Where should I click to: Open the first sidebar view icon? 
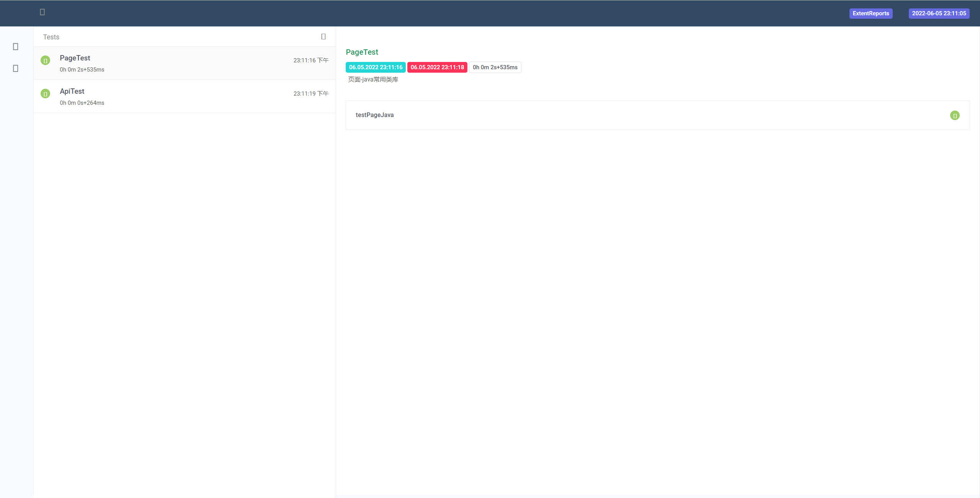(x=16, y=47)
